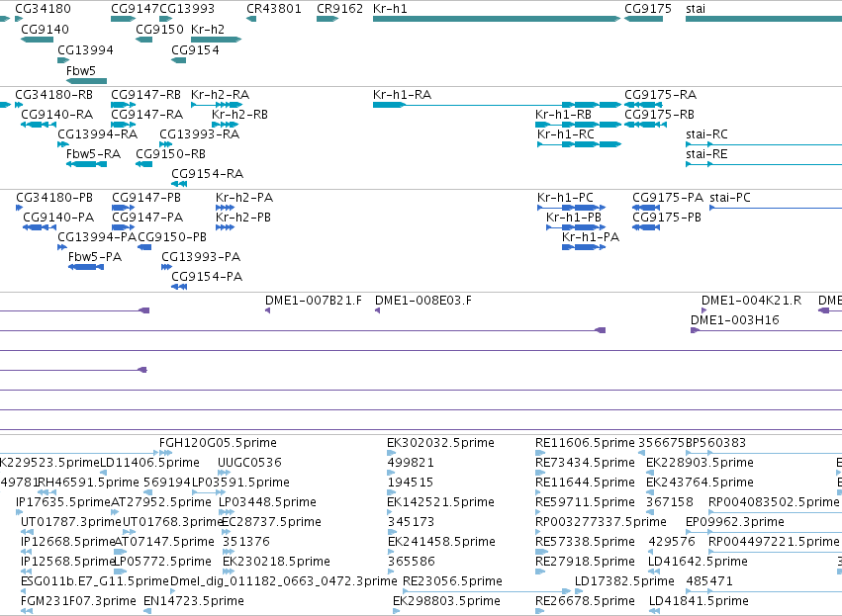This screenshot has height=616, width=842.
Task: Select the DME1-008E03.F feature label
Action: 423,301
